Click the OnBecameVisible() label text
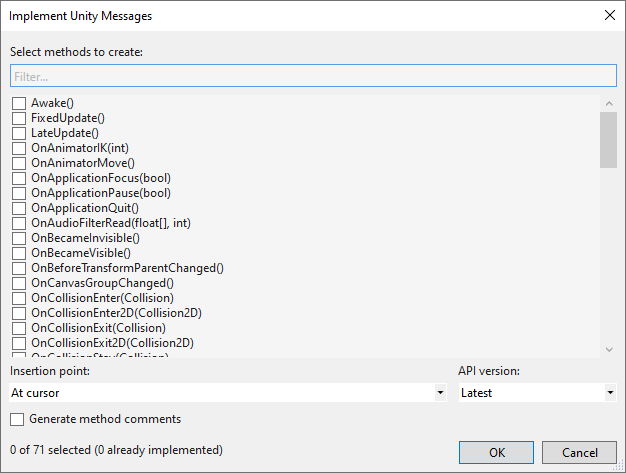626x473 pixels. click(x=81, y=253)
